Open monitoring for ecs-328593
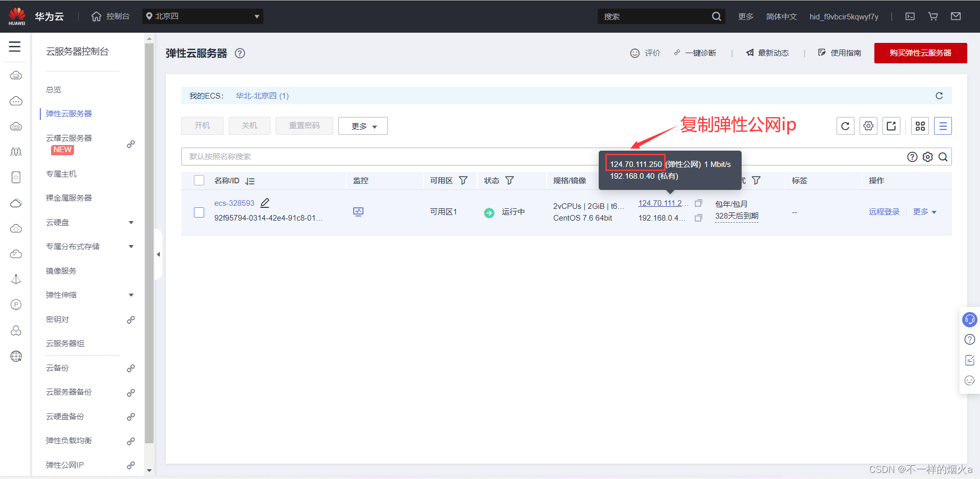 click(358, 212)
